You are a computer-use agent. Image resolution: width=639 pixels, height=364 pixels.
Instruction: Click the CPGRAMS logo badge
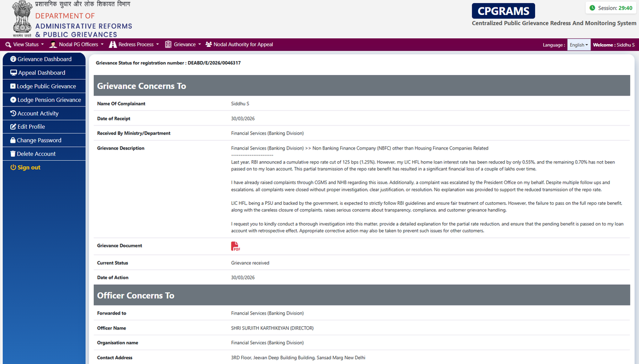coord(503,11)
